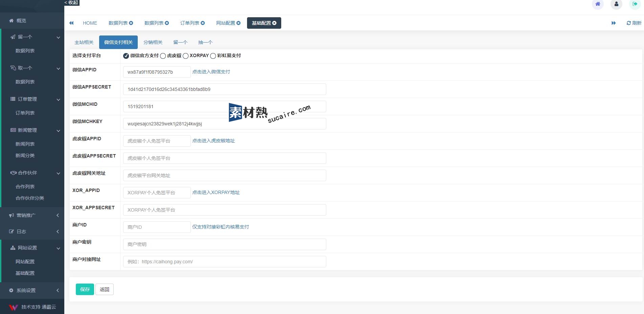Open 数据列表 under 取一个 in sidebar

(25, 82)
